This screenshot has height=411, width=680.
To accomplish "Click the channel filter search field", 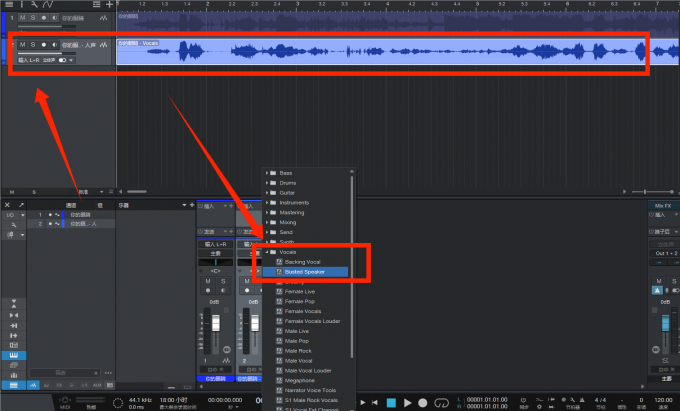I will [x=64, y=373].
